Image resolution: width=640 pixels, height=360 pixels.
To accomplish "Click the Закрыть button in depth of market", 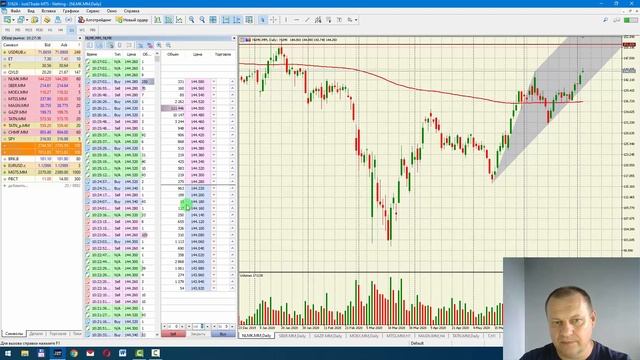I will (198, 334).
